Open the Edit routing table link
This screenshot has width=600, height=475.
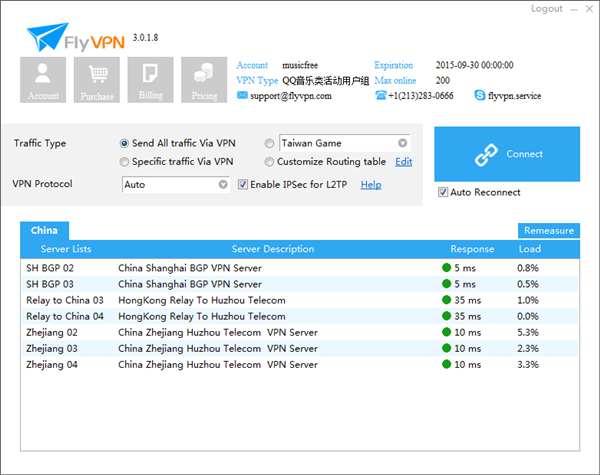pos(404,162)
